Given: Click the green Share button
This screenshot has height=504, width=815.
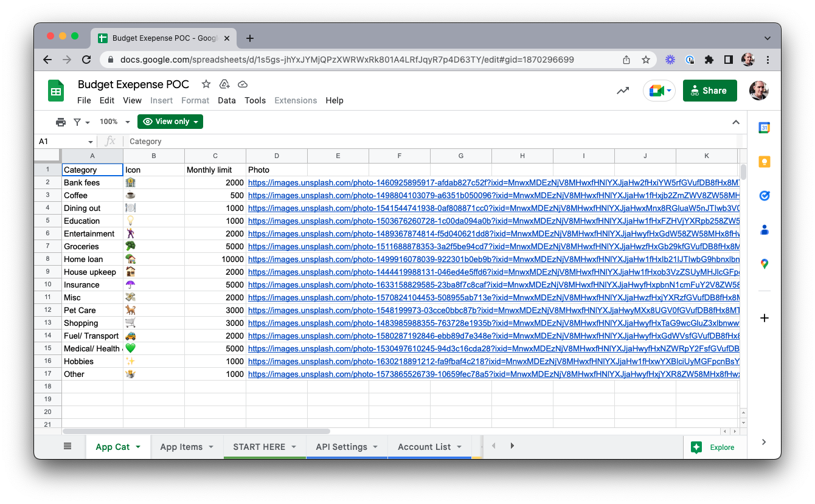Looking at the screenshot, I should pos(709,91).
